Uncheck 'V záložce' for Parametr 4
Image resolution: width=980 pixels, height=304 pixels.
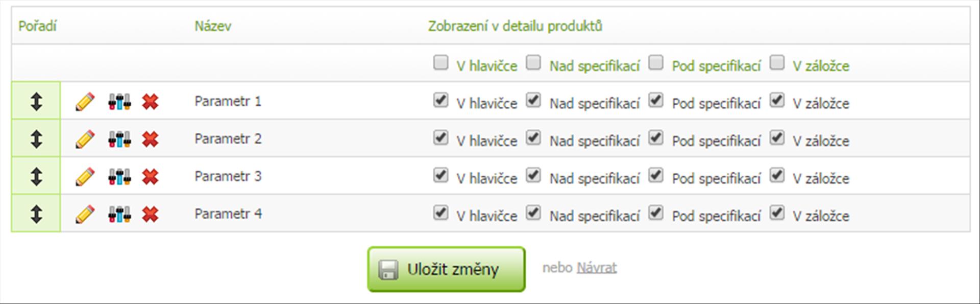point(777,213)
